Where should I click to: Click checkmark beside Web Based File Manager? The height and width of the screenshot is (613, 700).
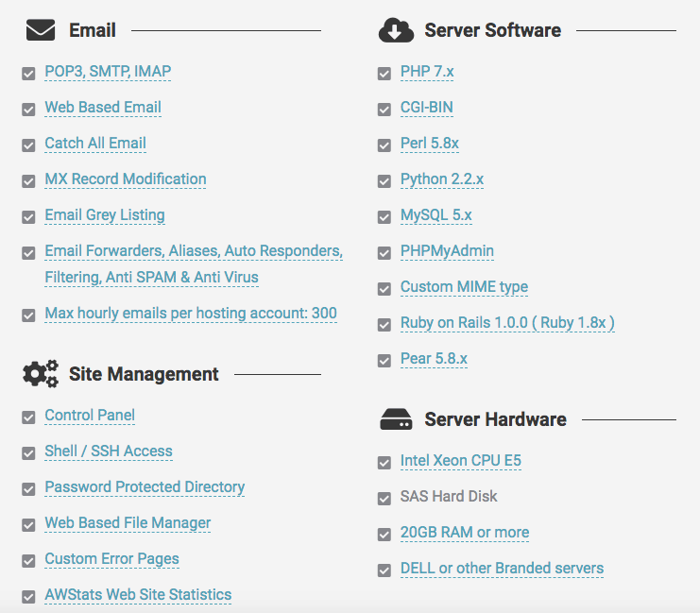28,525
